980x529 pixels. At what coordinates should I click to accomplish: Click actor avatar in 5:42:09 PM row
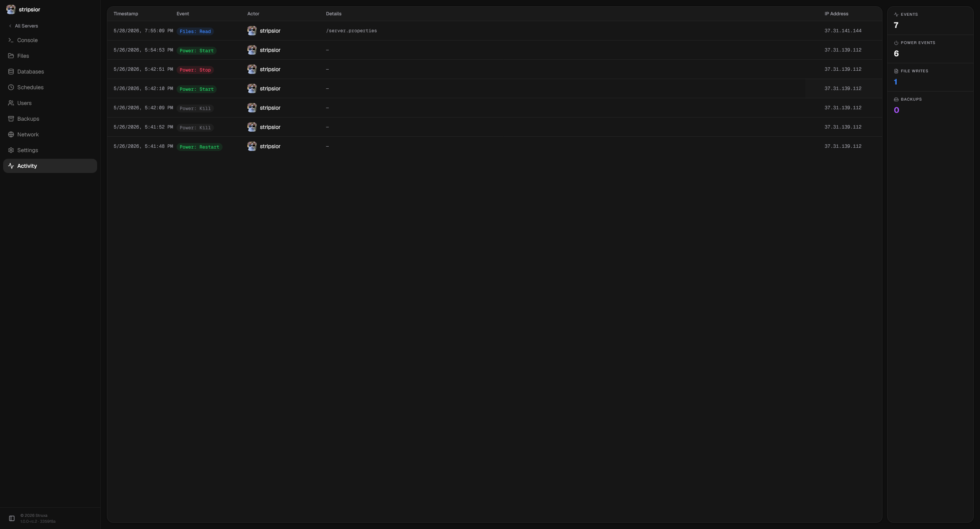[252, 108]
